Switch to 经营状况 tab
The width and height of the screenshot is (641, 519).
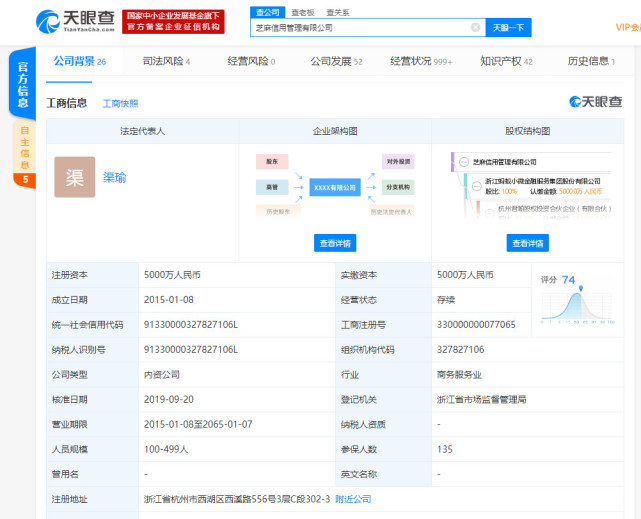tap(421, 62)
